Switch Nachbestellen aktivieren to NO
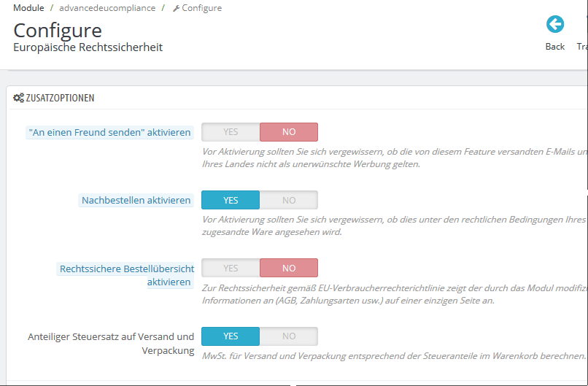 [x=289, y=200]
